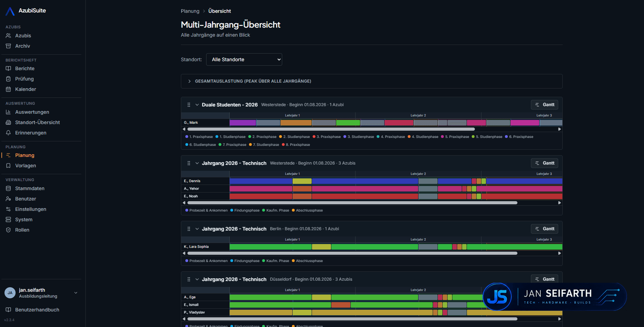This screenshot has height=327, width=644.
Task: Click the Vorlagen bookmark icon
Action: [8, 166]
